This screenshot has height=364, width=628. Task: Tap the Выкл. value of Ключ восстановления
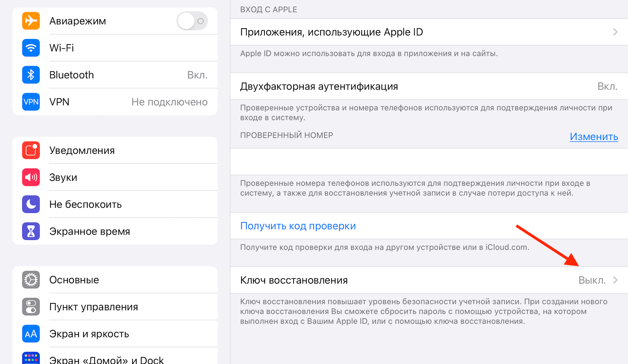(592, 280)
